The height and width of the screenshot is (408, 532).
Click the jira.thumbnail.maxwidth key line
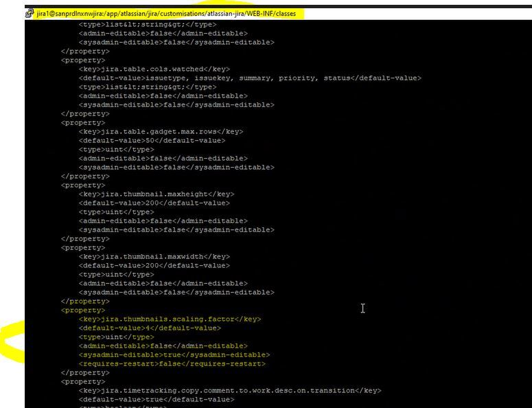point(154,257)
